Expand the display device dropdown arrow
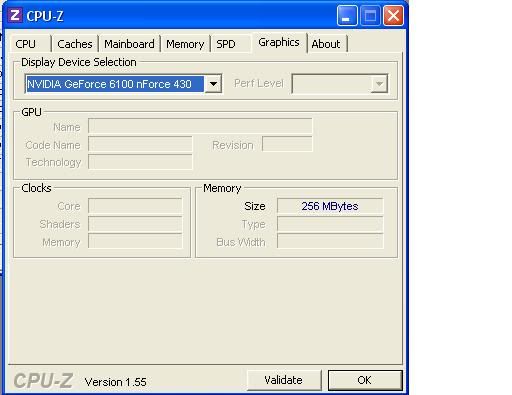This screenshot has height=395, width=512. click(x=213, y=84)
